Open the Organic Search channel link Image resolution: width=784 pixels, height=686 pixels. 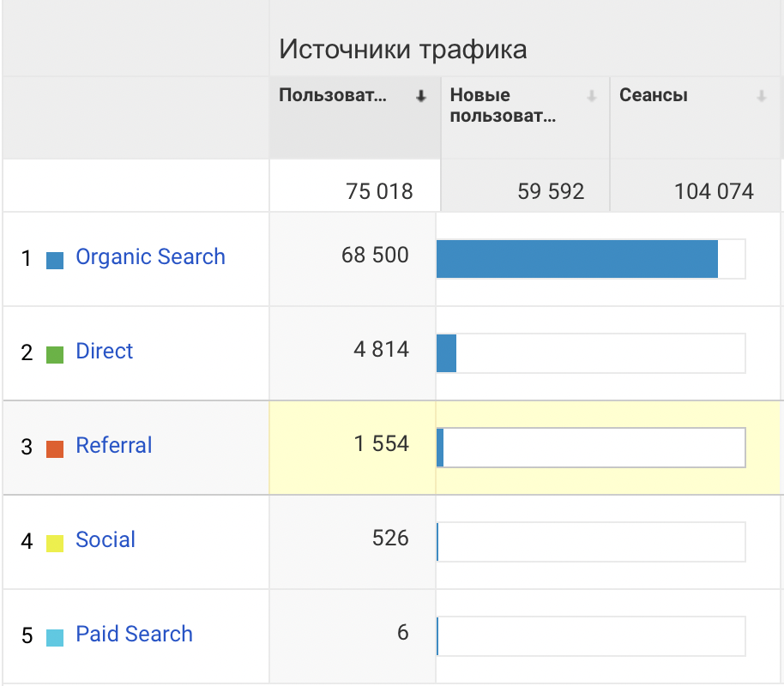[x=150, y=256]
